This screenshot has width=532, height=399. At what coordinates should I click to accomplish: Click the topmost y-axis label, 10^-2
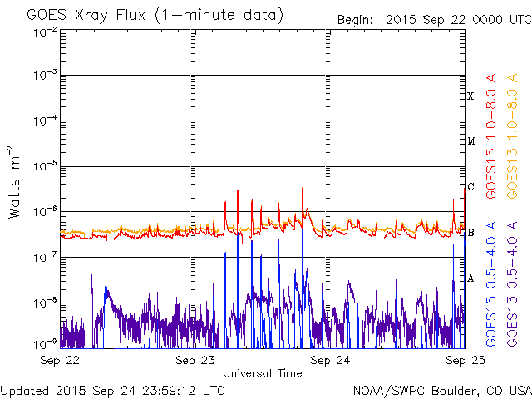point(45,31)
